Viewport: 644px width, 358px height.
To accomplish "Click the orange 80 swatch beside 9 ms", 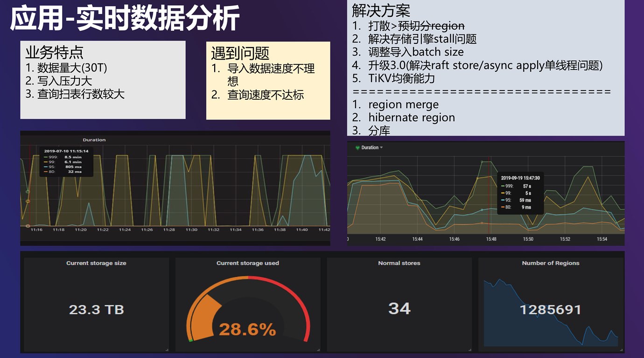I will [503, 207].
